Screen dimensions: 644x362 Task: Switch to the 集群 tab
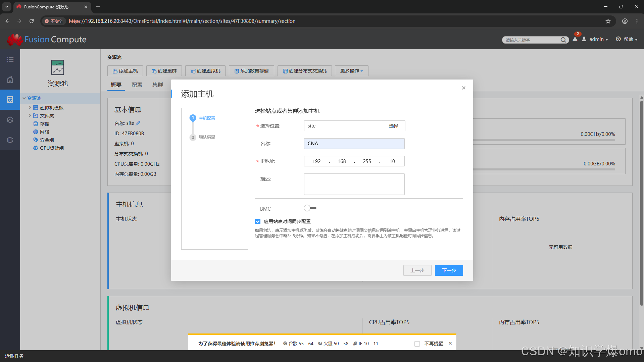click(158, 85)
